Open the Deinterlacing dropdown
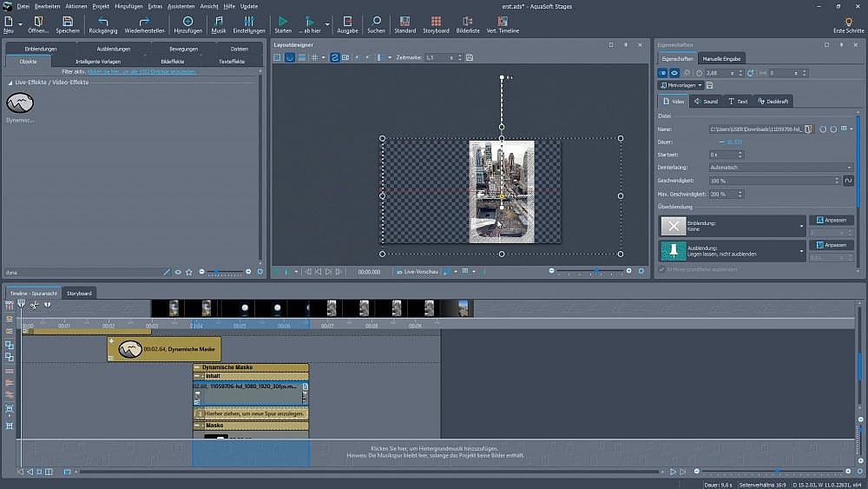868x489 pixels. click(780, 167)
